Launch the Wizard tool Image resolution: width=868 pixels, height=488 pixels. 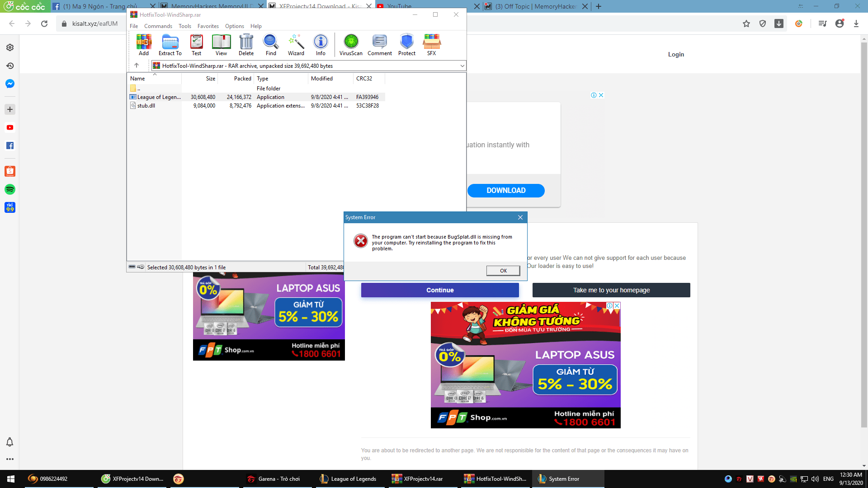tap(296, 45)
